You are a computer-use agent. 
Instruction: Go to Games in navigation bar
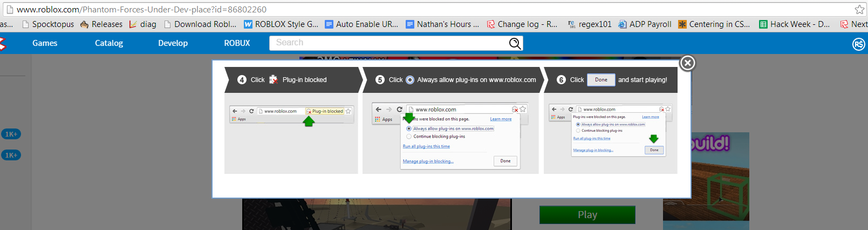click(x=45, y=43)
